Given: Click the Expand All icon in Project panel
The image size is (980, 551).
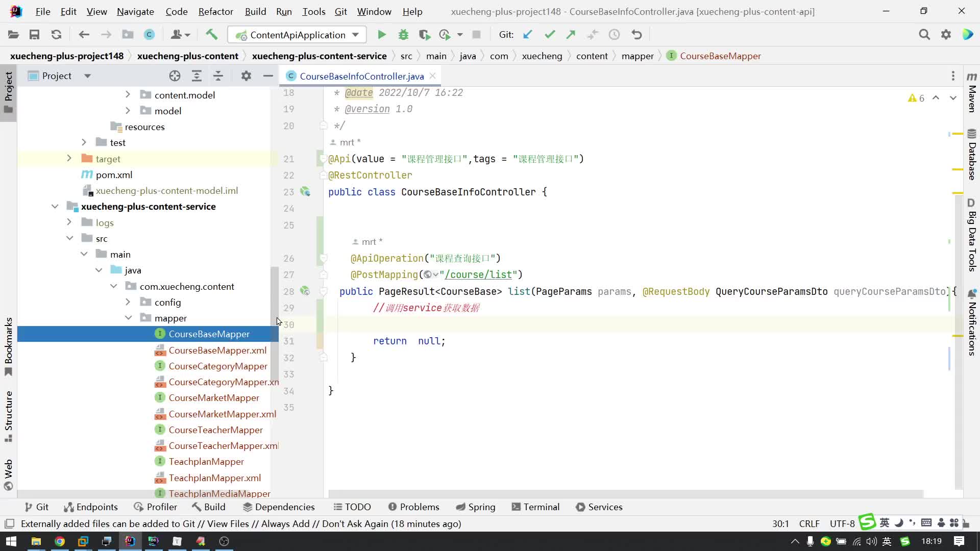Looking at the screenshot, I should pyautogui.click(x=197, y=76).
